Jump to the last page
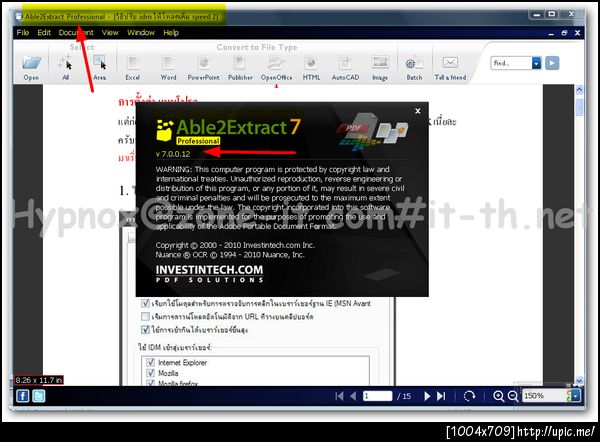 click(441, 396)
